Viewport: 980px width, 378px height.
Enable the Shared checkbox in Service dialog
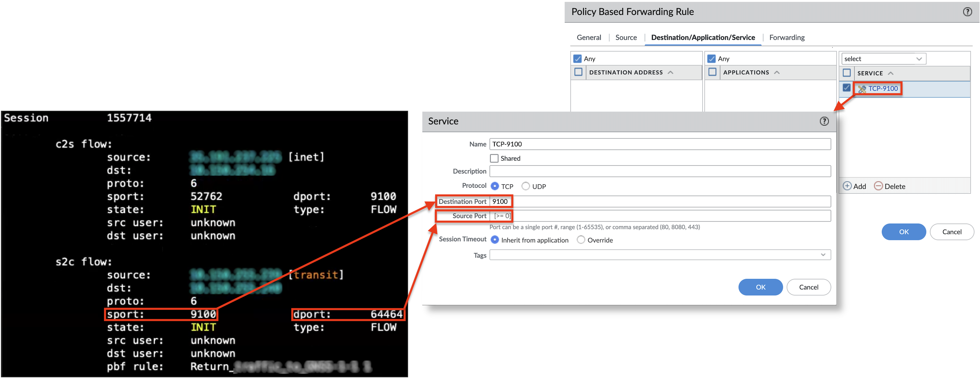click(494, 158)
